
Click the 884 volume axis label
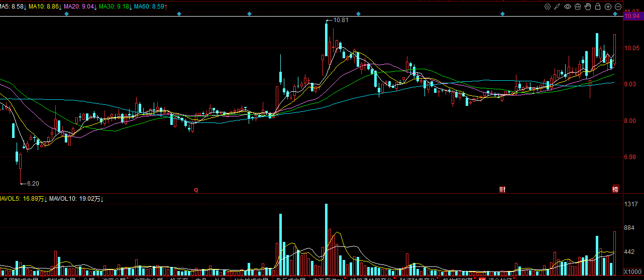(629, 228)
